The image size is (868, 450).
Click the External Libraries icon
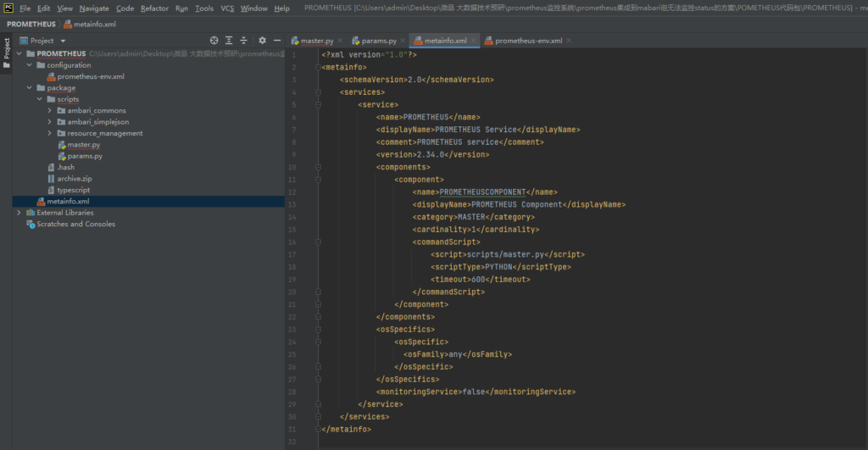[x=31, y=213]
